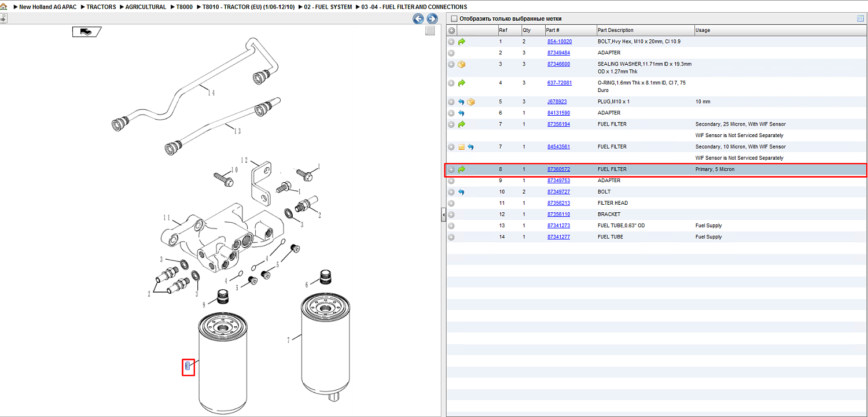This screenshot has height=417, width=868.
Task: Open the kit box icon for 87346600
Action: pos(462,64)
